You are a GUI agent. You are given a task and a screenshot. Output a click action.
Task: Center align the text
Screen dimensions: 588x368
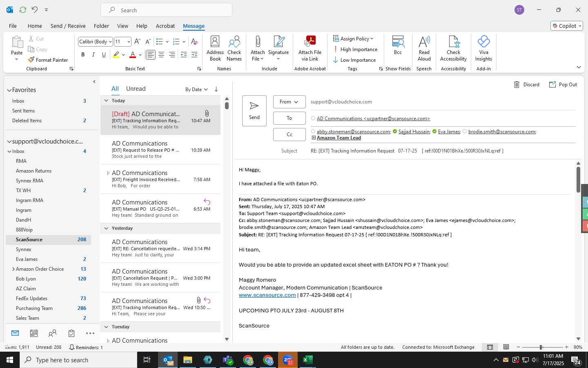(x=161, y=54)
